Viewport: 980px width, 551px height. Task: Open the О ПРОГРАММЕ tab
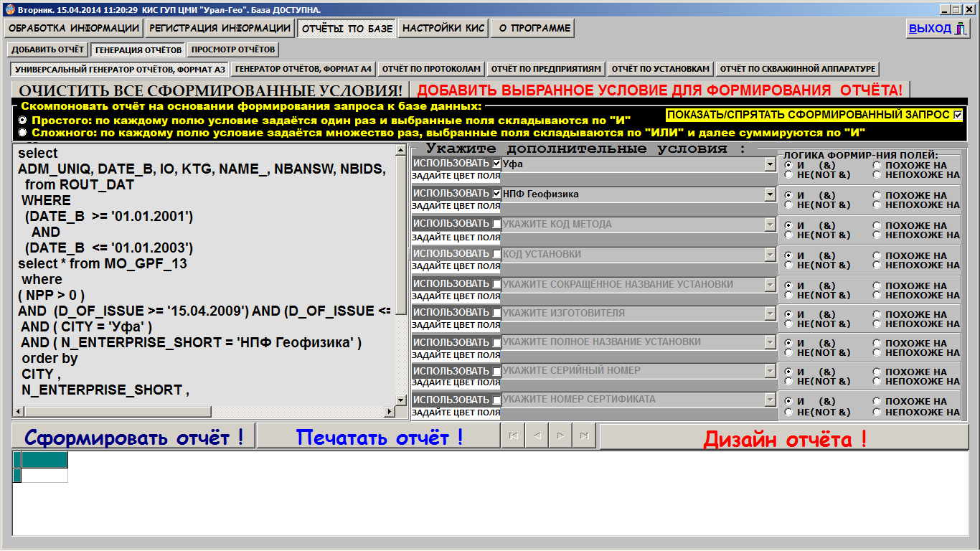point(534,28)
